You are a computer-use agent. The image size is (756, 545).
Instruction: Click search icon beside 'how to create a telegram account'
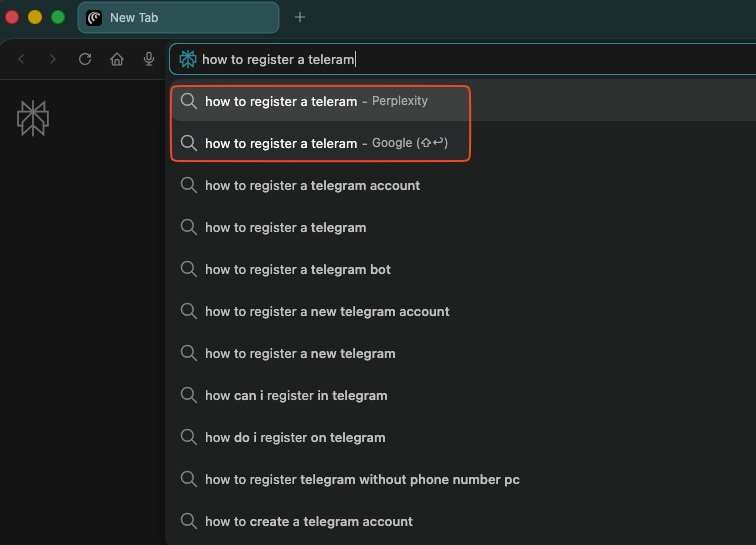(x=189, y=521)
